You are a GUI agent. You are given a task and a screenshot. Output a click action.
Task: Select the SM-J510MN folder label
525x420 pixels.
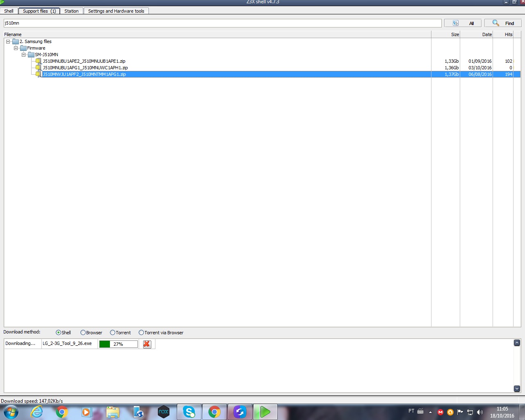click(x=46, y=55)
